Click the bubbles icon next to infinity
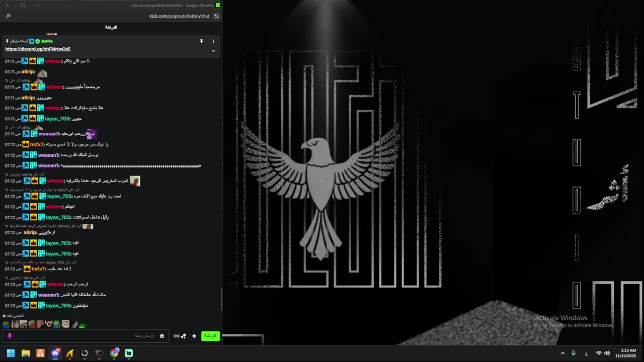Image resolution: width=644 pixels, height=362 pixels. point(184,336)
